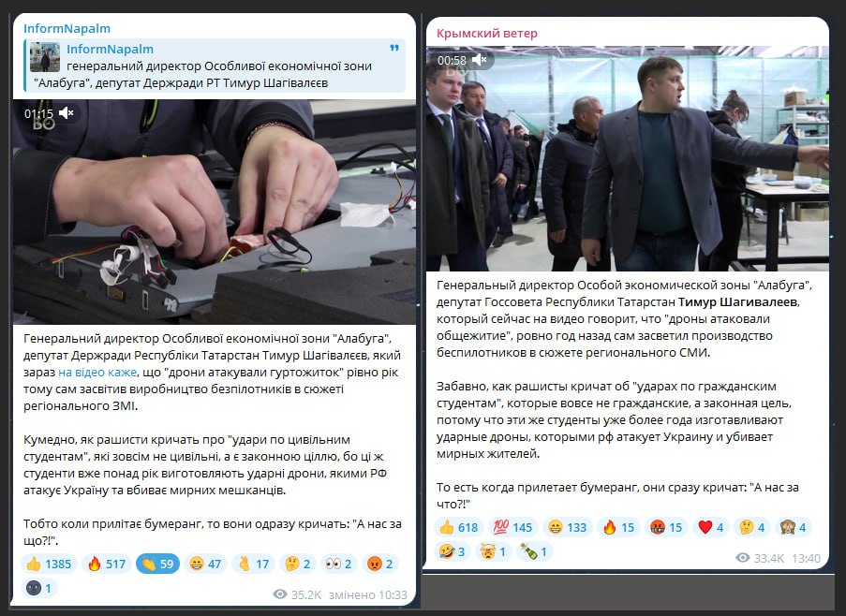Add grinning reaction showing 133
The image size is (846, 616).
point(567,527)
